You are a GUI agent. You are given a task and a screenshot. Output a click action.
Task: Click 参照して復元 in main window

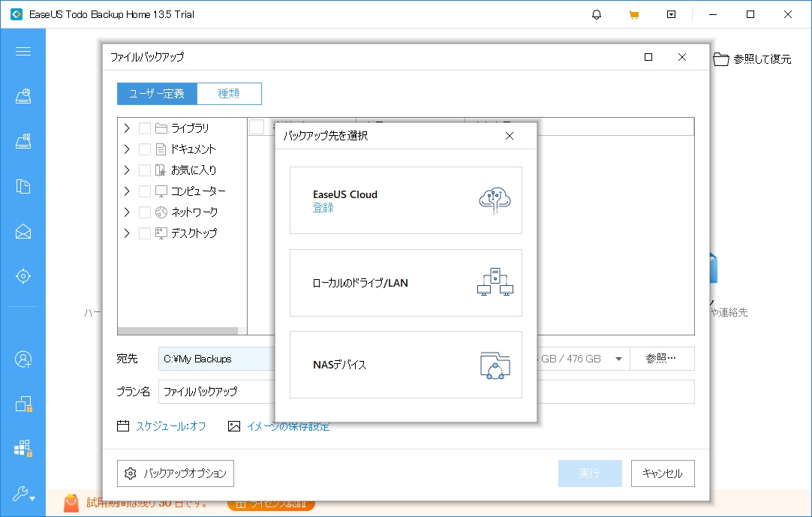pos(762,59)
